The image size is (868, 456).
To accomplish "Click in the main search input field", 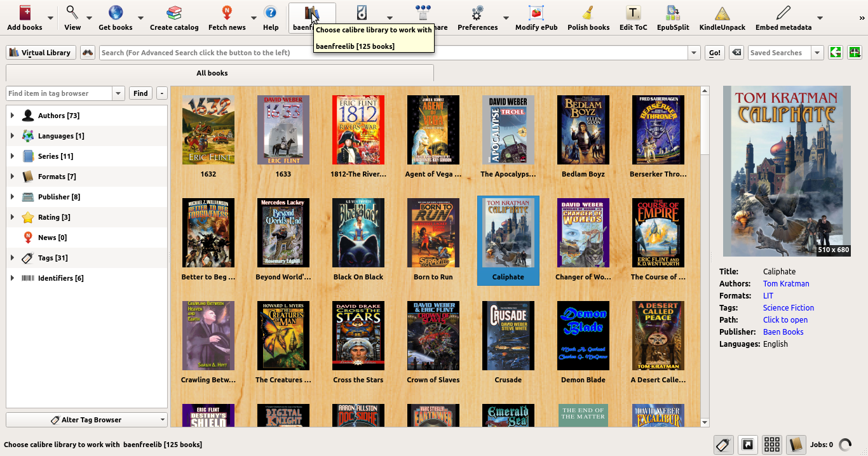I will [x=394, y=53].
